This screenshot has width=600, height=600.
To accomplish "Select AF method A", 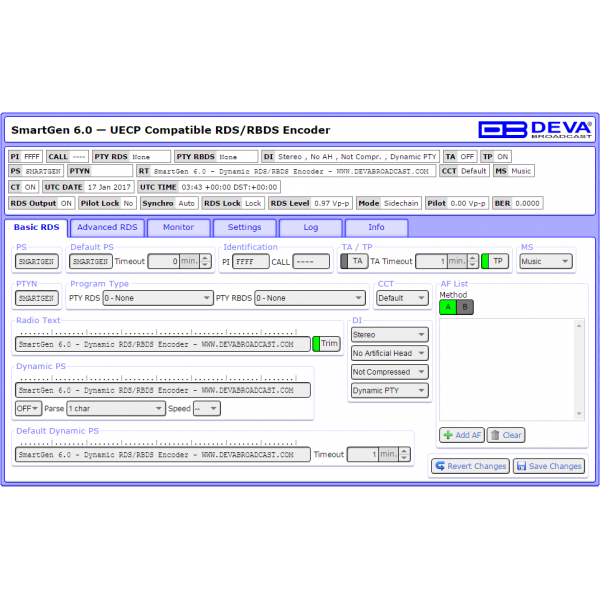I will click(448, 307).
